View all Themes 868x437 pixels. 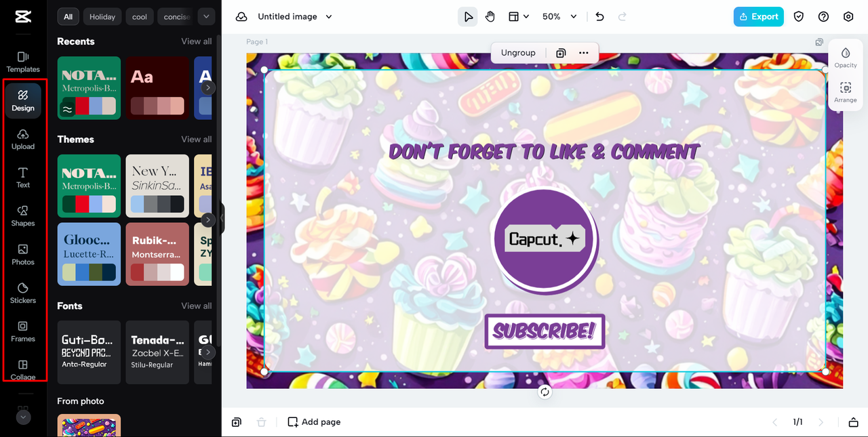(x=197, y=140)
